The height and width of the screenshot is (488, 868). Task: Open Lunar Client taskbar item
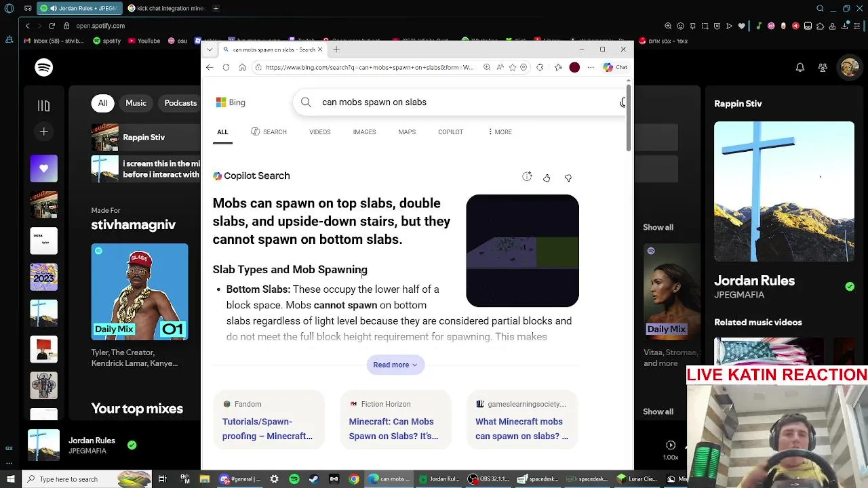636,479
